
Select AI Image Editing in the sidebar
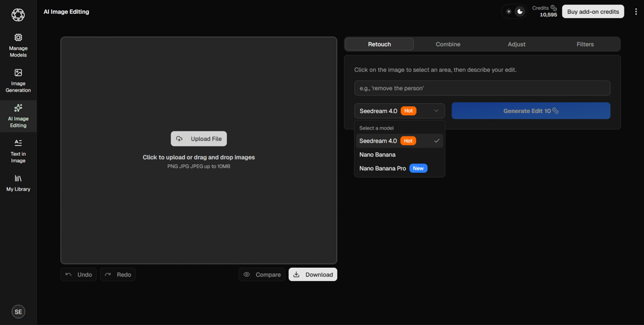(18, 116)
